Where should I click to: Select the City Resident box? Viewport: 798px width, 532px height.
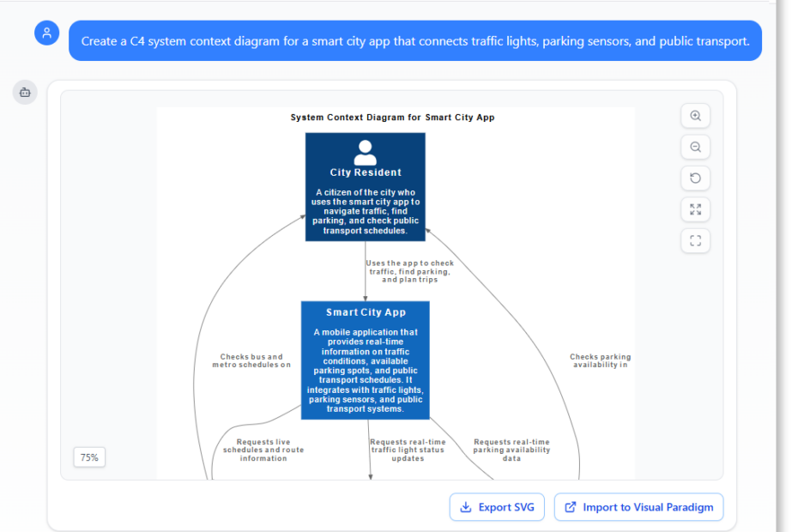365,189
